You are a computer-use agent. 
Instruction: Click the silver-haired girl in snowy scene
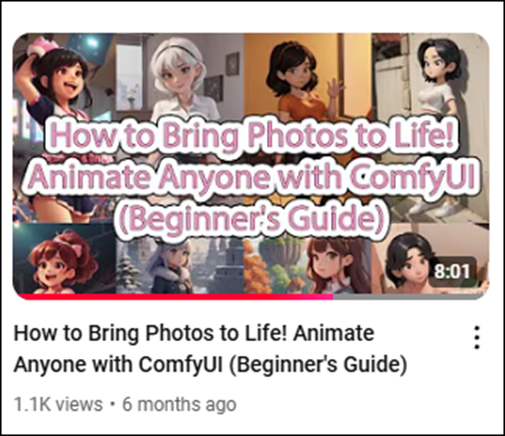click(x=173, y=267)
